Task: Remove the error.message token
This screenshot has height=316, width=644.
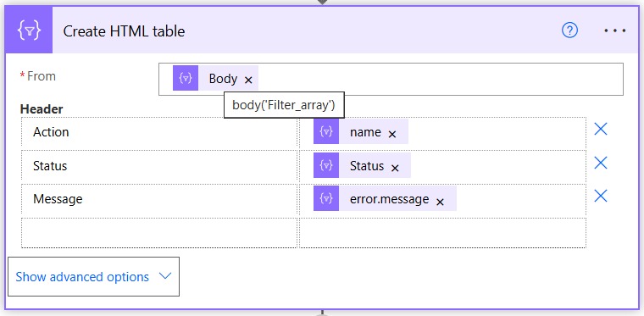Action: click(440, 202)
